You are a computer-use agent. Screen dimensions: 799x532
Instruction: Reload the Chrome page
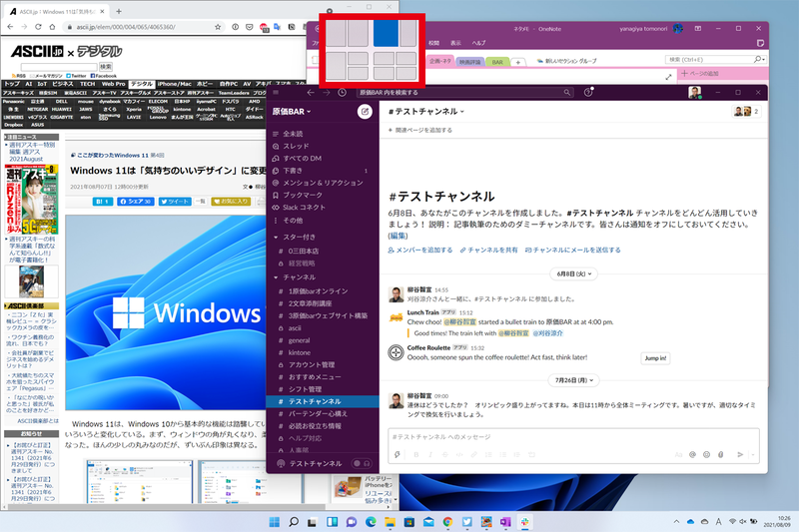pyautogui.click(x=38, y=27)
